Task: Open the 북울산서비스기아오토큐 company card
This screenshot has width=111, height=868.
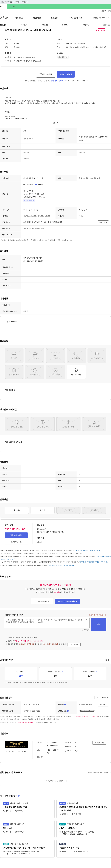Action: 69,847
